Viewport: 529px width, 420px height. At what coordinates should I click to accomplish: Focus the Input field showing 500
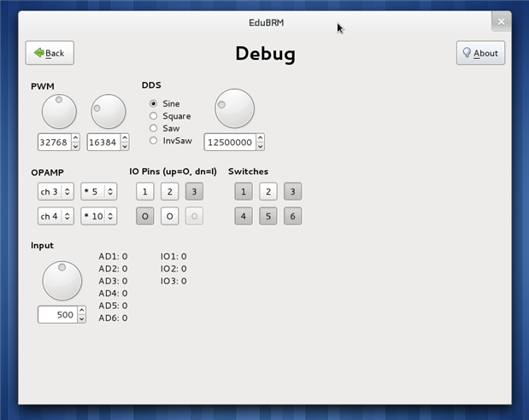[x=58, y=315]
